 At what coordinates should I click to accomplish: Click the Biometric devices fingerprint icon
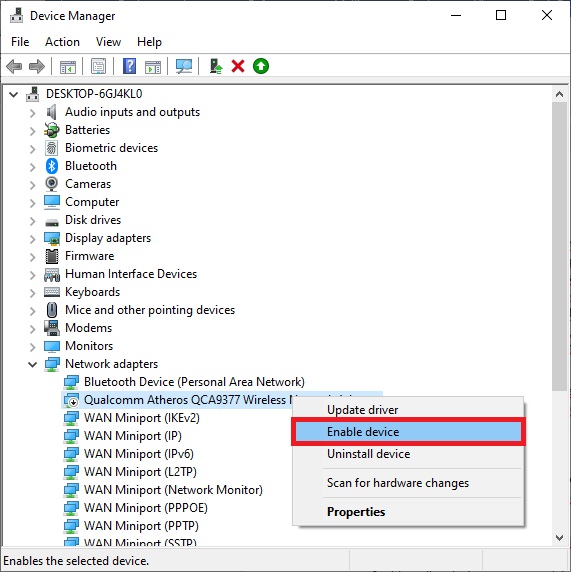click(51, 148)
